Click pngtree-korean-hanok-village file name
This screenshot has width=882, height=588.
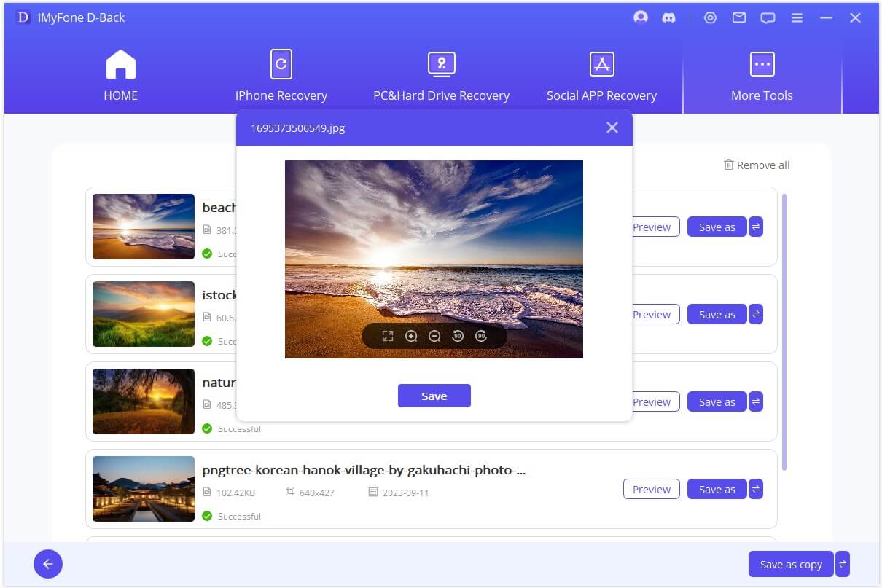tap(364, 470)
